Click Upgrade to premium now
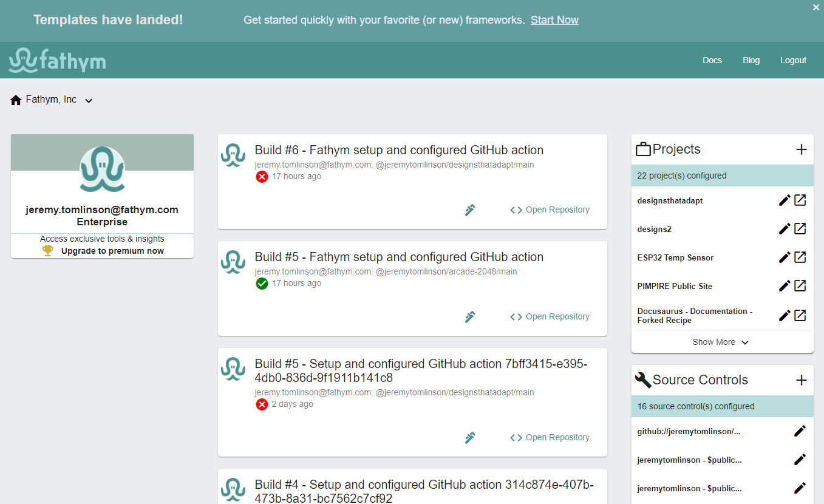824x504 pixels. tap(112, 251)
